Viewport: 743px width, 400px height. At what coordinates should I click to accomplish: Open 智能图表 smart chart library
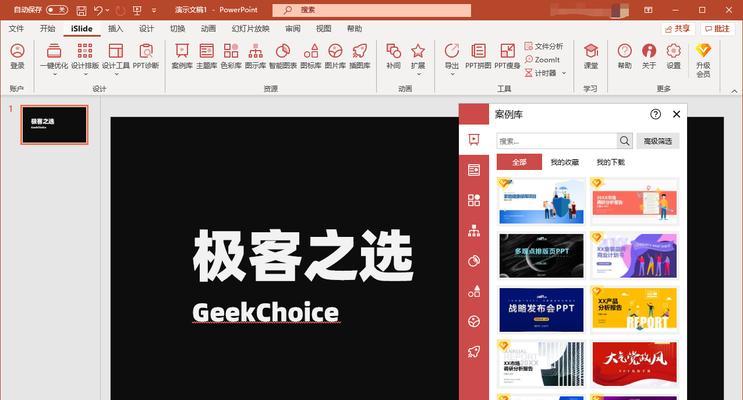(x=283, y=56)
